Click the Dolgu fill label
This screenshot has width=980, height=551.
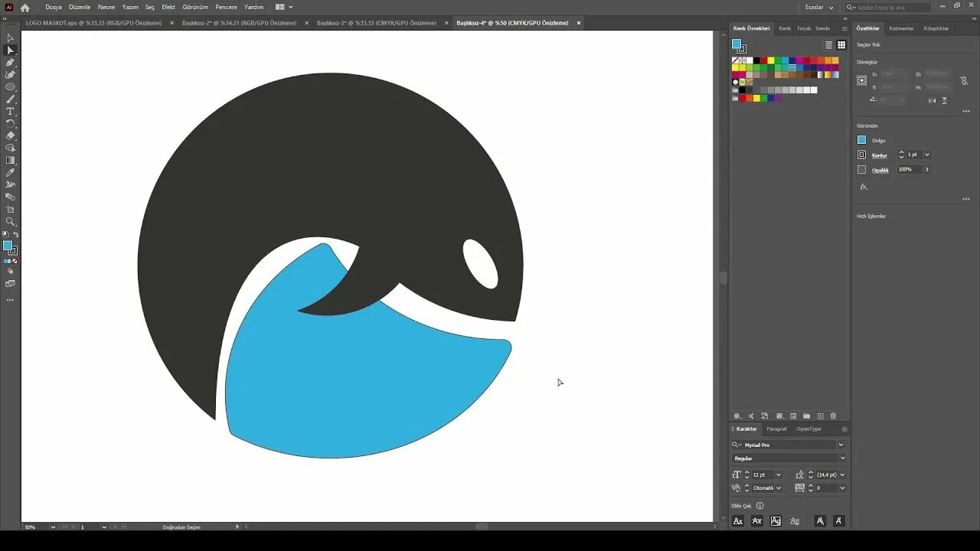pyautogui.click(x=879, y=140)
